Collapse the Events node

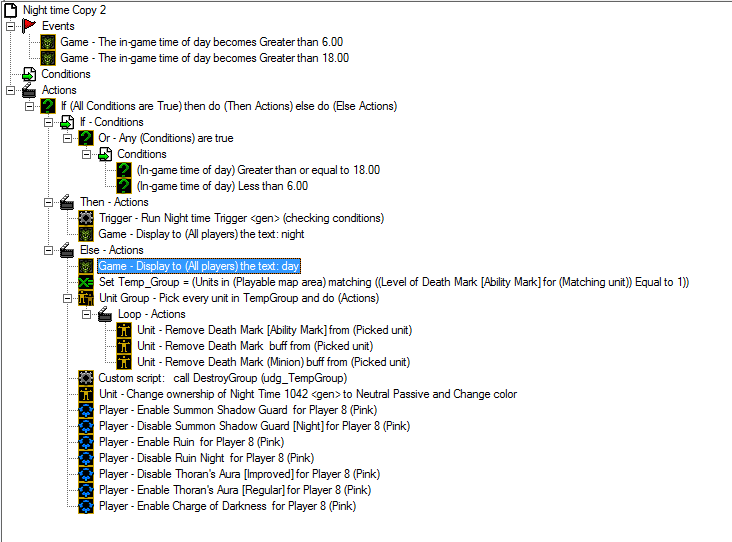[x=10, y=27]
